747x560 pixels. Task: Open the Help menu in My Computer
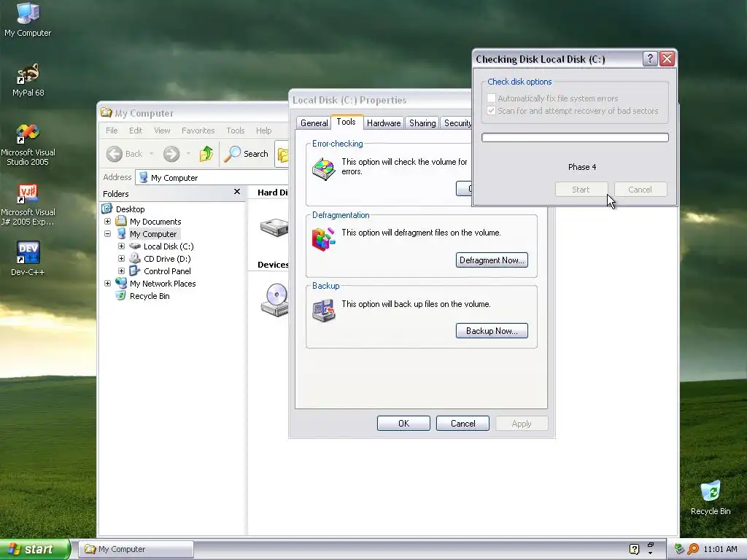point(263,131)
